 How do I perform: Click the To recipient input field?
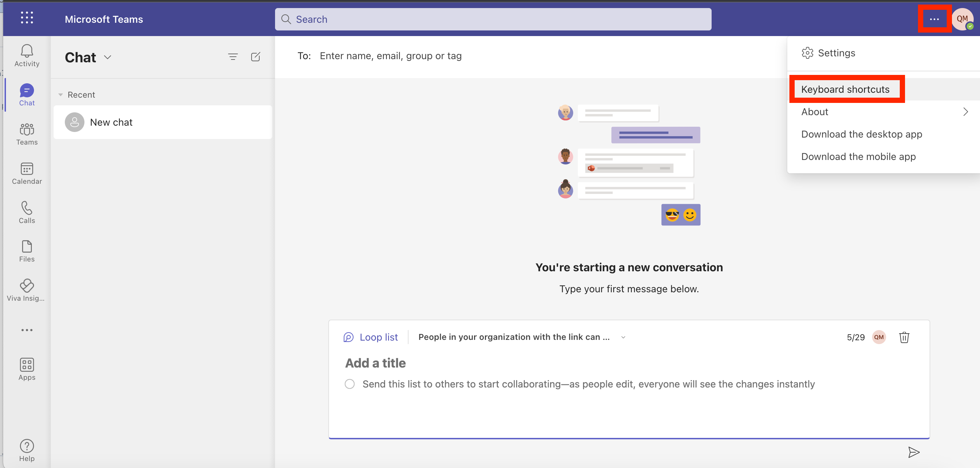(391, 56)
